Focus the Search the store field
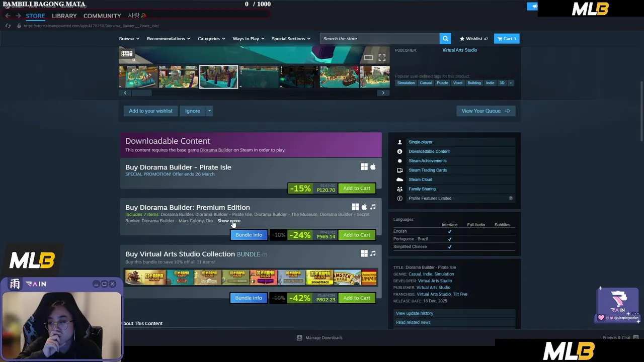Image resolution: width=644 pixels, height=362 pixels. coord(380,39)
